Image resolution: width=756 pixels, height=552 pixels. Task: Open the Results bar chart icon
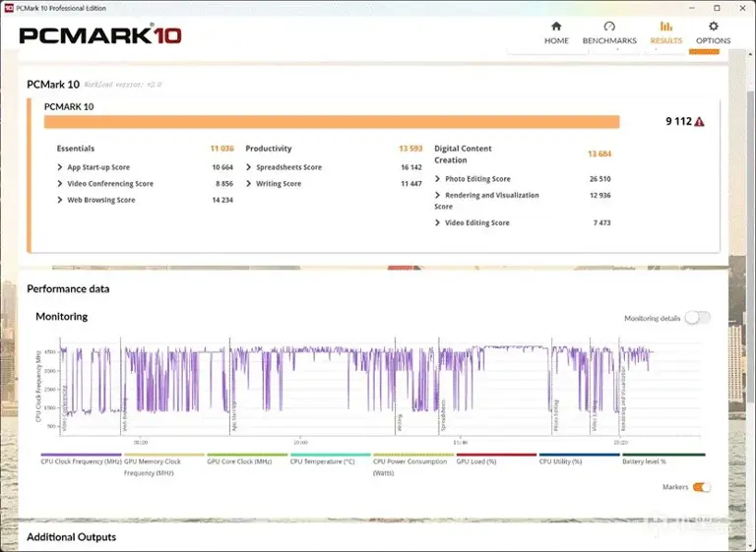[666, 26]
